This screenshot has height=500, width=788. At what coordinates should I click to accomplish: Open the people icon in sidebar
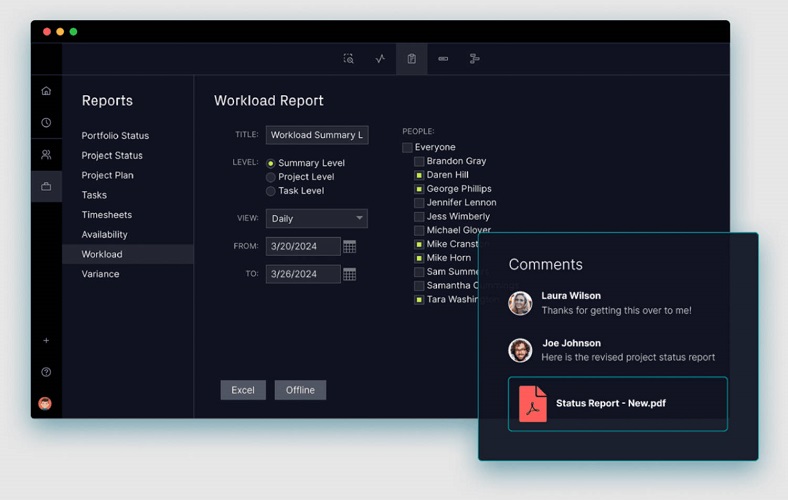click(46, 155)
